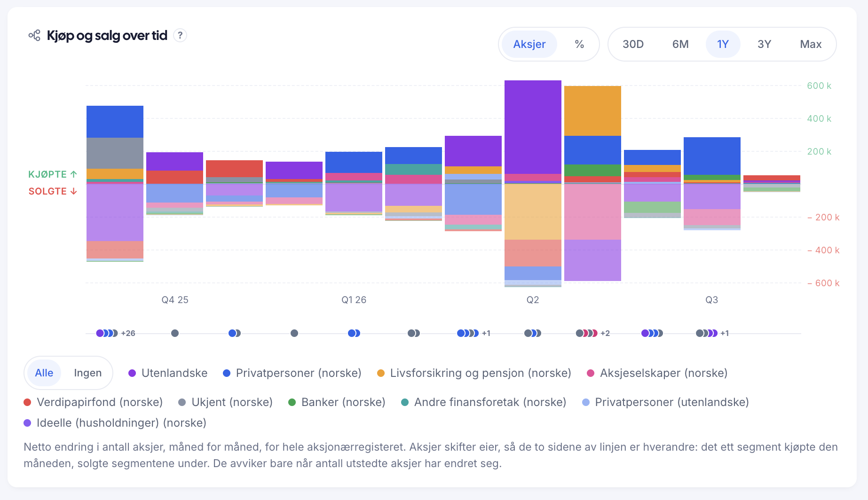Toggle Banker (norske) legend entry
Viewport: 868px width, 500px height.
click(337, 402)
